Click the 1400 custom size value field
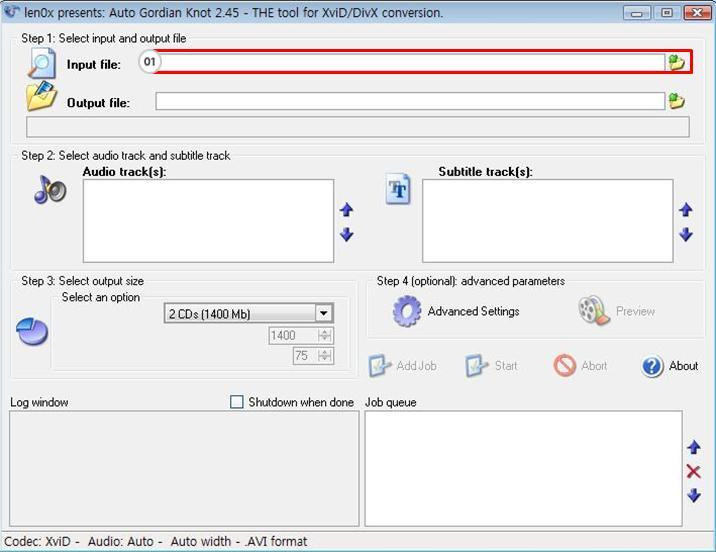Image resolution: width=716 pixels, height=552 pixels. point(293,336)
